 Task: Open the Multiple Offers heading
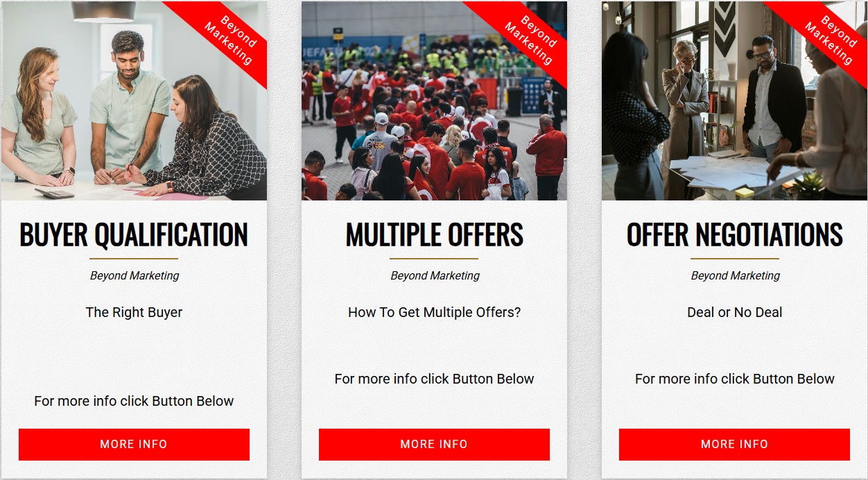pos(435,235)
